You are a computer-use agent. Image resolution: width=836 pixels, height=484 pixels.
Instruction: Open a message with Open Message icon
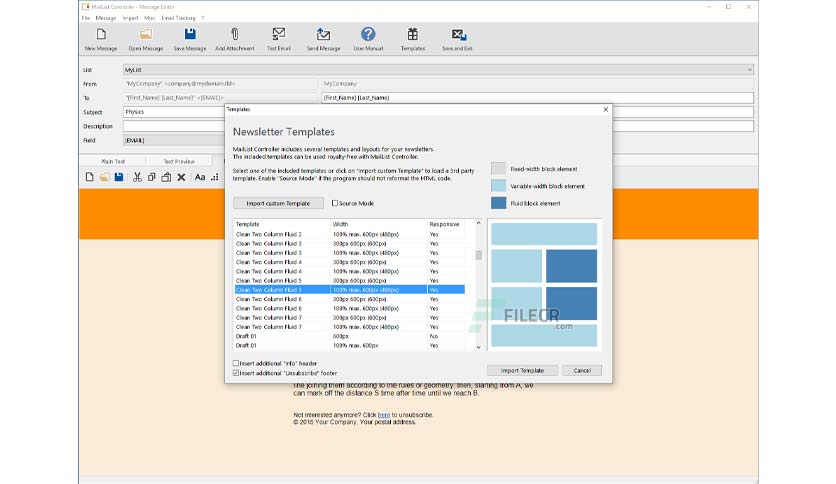tap(146, 35)
